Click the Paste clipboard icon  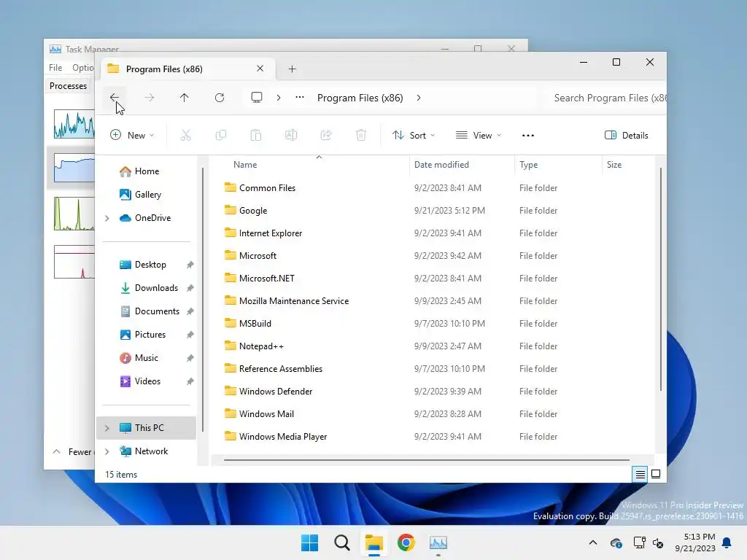(x=256, y=135)
